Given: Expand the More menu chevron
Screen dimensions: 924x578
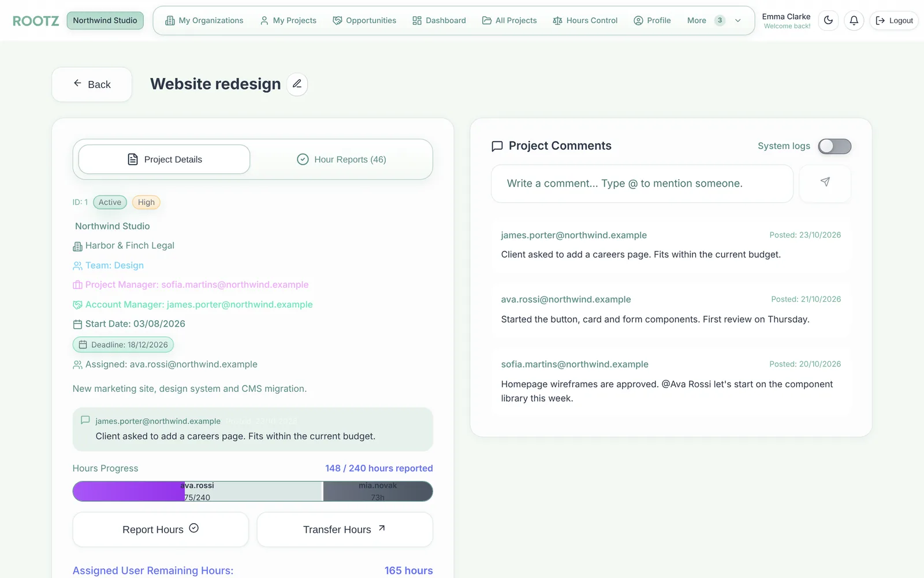Looking at the screenshot, I should point(737,20).
